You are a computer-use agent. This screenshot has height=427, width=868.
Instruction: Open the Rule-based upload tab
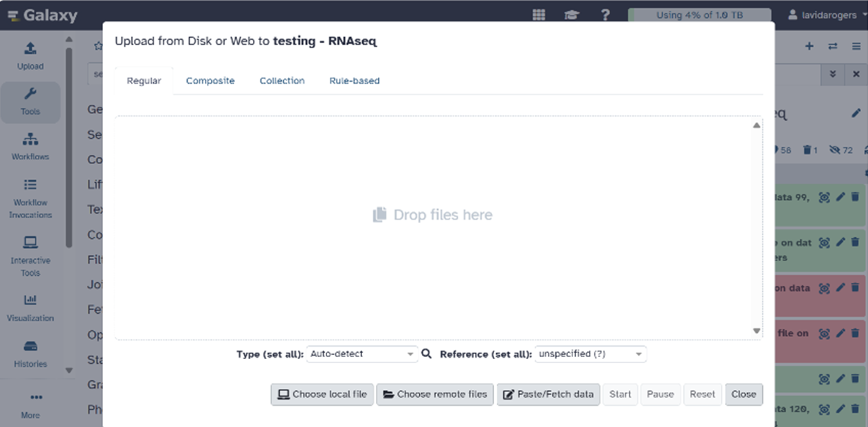pos(355,80)
